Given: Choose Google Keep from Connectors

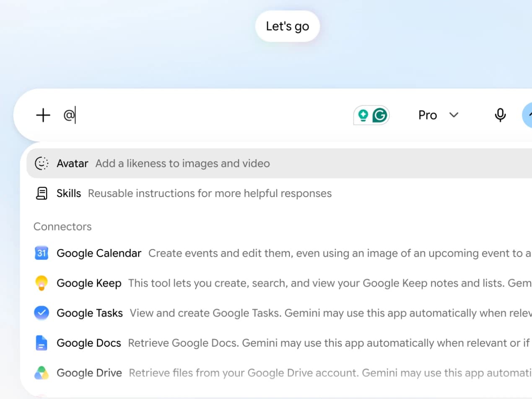Looking at the screenshot, I should [279, 283].
